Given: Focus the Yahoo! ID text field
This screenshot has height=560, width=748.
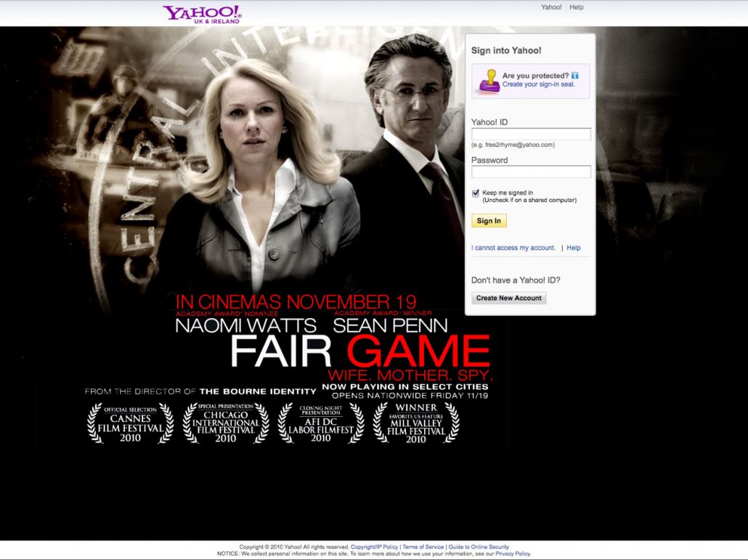Looking at the screenshot, I should [531, 134].
